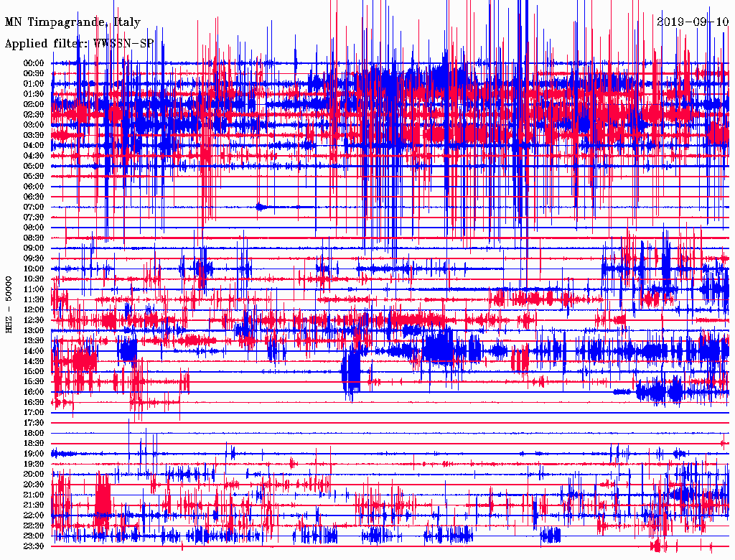
Task: Select the 13:00 time label
Action: click(x=34, y=330)
